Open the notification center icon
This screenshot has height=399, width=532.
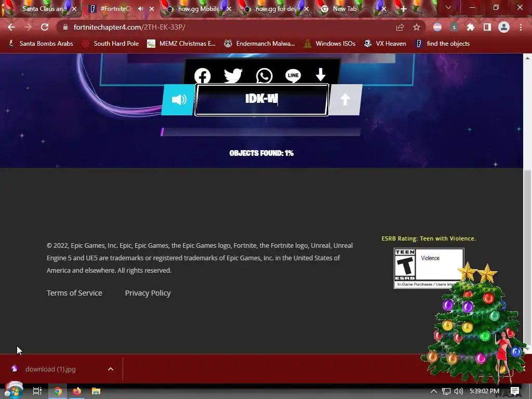click(x=515, y=391)
